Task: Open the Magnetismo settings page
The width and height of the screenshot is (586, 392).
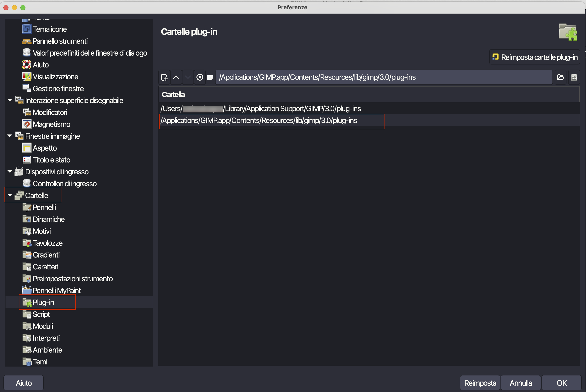Action: point(51,124)
